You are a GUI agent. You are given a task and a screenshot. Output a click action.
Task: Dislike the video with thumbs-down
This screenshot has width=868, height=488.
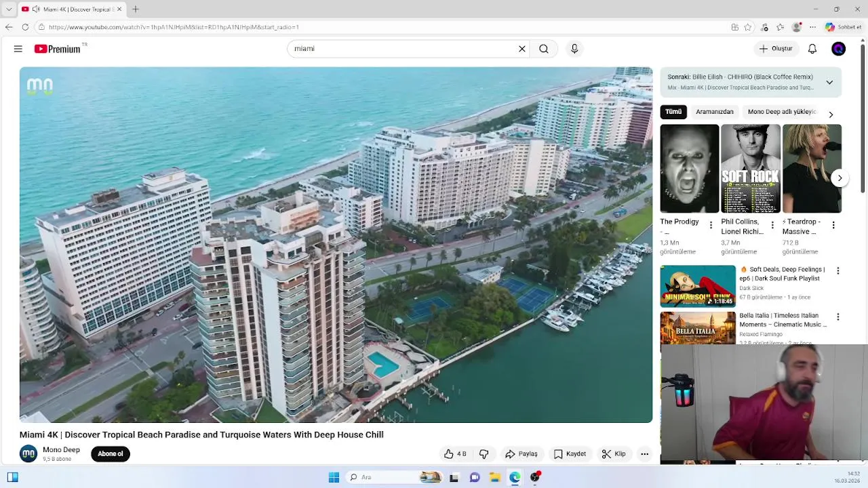pyautogui.click(x=484, y=454)
